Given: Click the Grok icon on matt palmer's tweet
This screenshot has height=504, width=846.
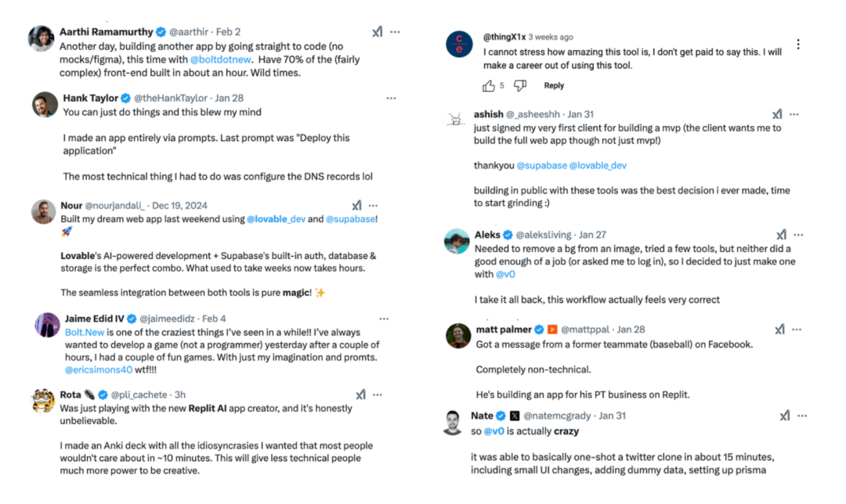Looking at the screenshot, I should click(779, 329).
